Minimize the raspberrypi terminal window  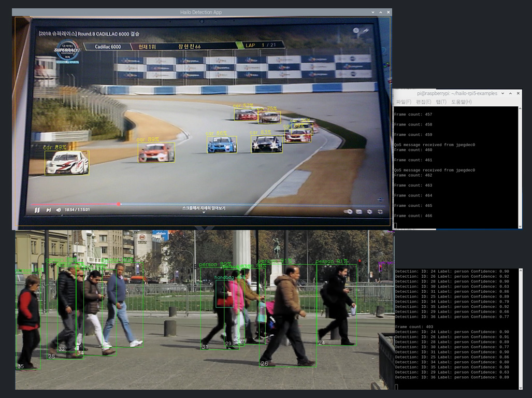502,93
